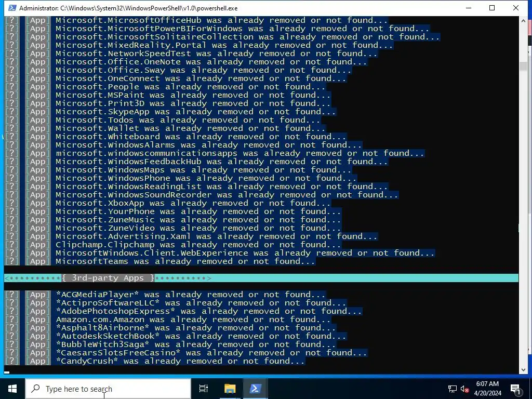The width and height of the screenshot is (532, 399).
Task: Click the Microsoft.MicrosoftPowerBIForWindows line
Action: [x=217, y=29]
